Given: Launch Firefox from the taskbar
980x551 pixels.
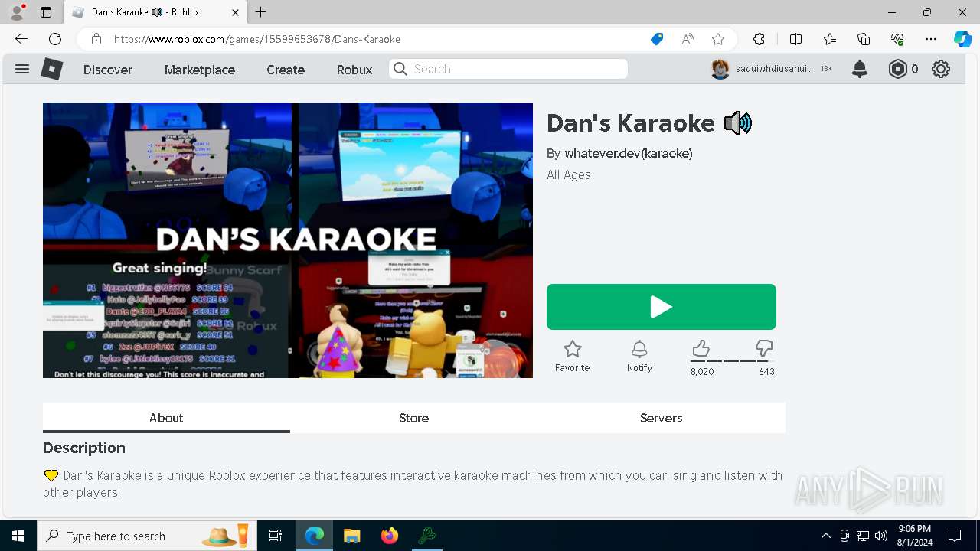Looking at the screenshot, I should pos(390,536).
